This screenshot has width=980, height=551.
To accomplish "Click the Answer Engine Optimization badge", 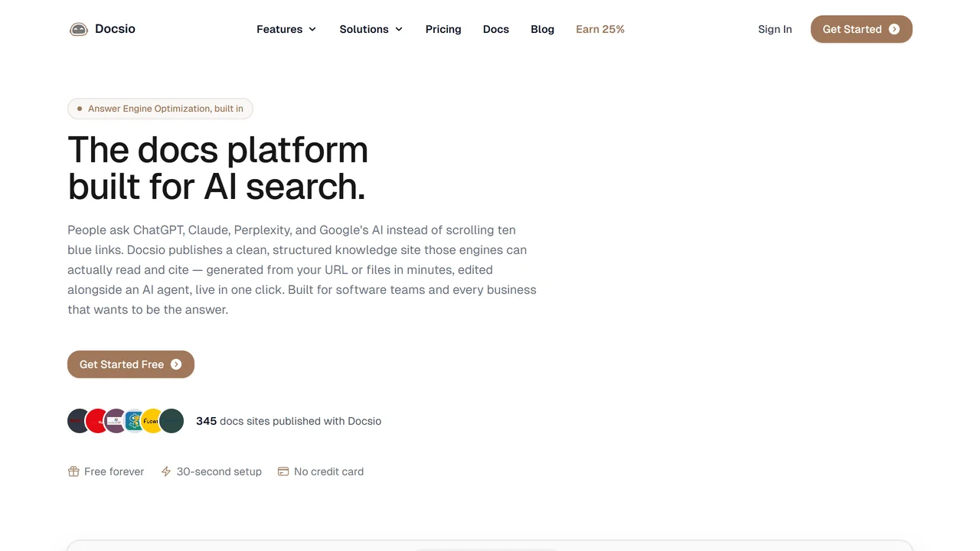I will pyautogui.click(x=160, y=109).
